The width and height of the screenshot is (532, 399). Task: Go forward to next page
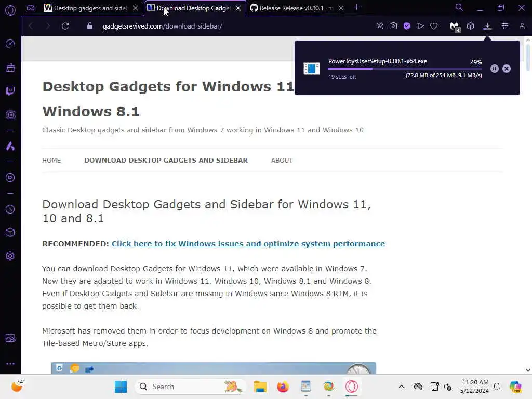[x=48, y=26]
